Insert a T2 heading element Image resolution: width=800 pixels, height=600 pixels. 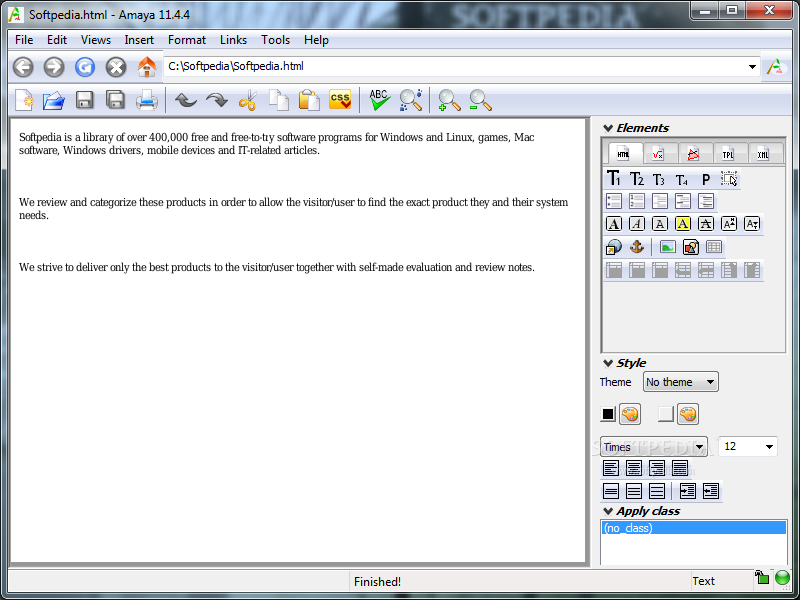tap(637, 179)
